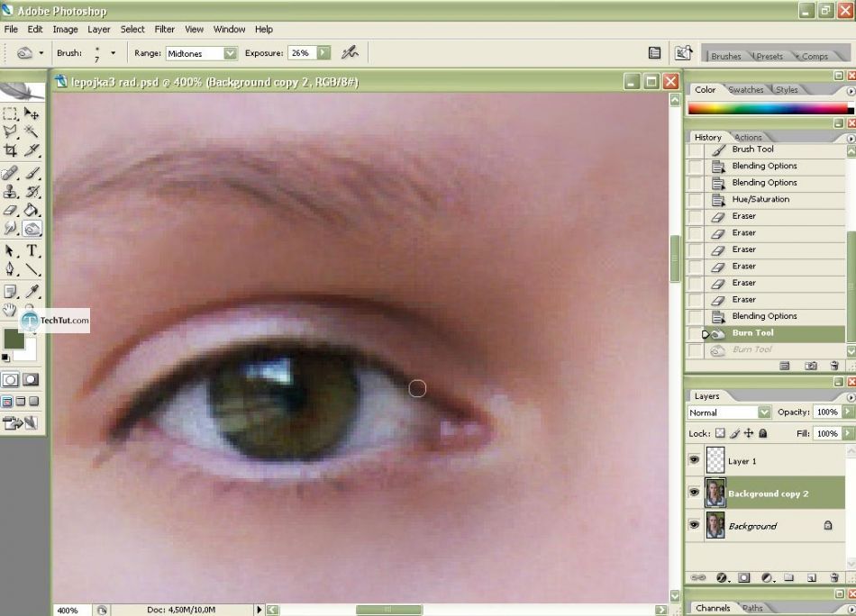Open the Range Midtones dropdown

point(231,53)
